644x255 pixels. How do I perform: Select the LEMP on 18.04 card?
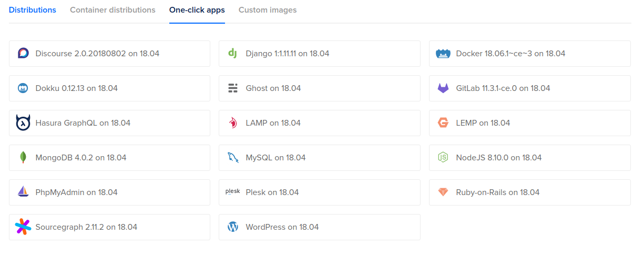(x=529, y=123)
